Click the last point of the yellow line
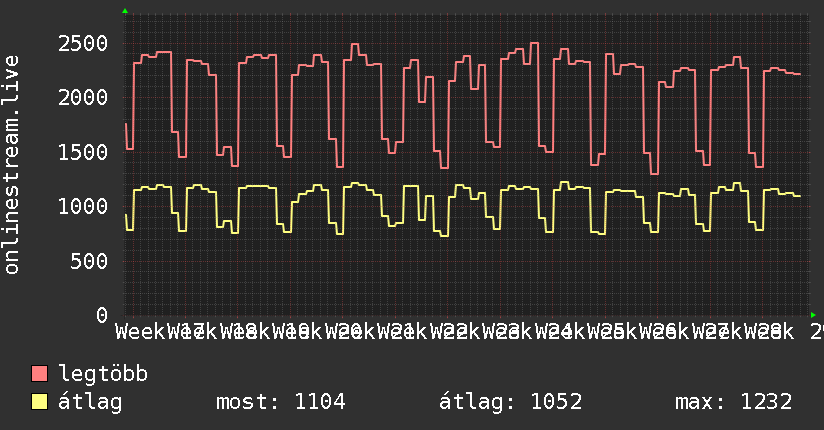Screen dimensions: 824x430 click(800, 196)
